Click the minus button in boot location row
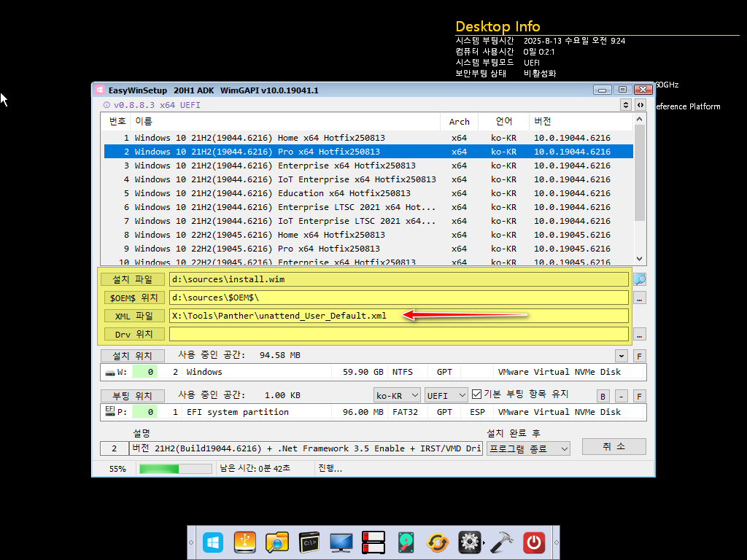 [x=621, y=396]
